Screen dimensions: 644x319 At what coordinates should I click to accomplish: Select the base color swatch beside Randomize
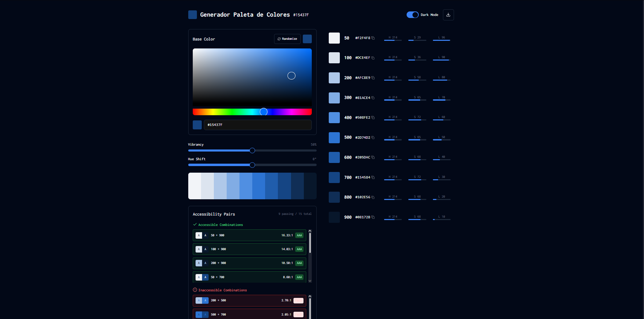coord(307,39)
